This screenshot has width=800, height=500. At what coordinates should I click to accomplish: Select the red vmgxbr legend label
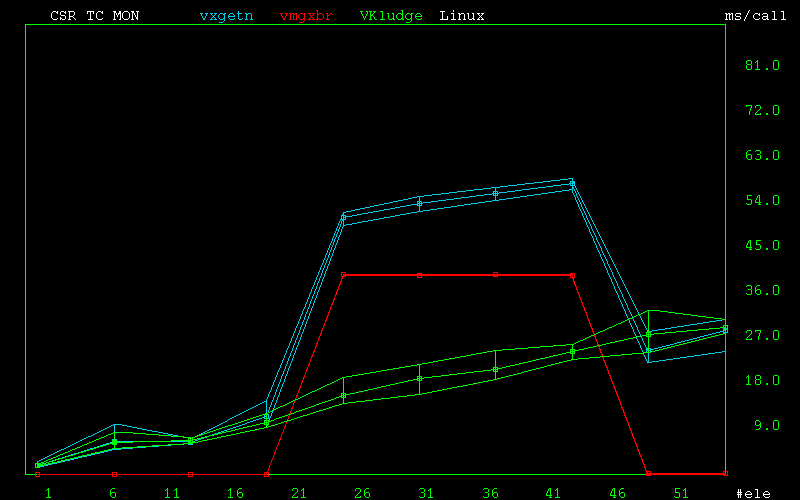coord(307,16)
